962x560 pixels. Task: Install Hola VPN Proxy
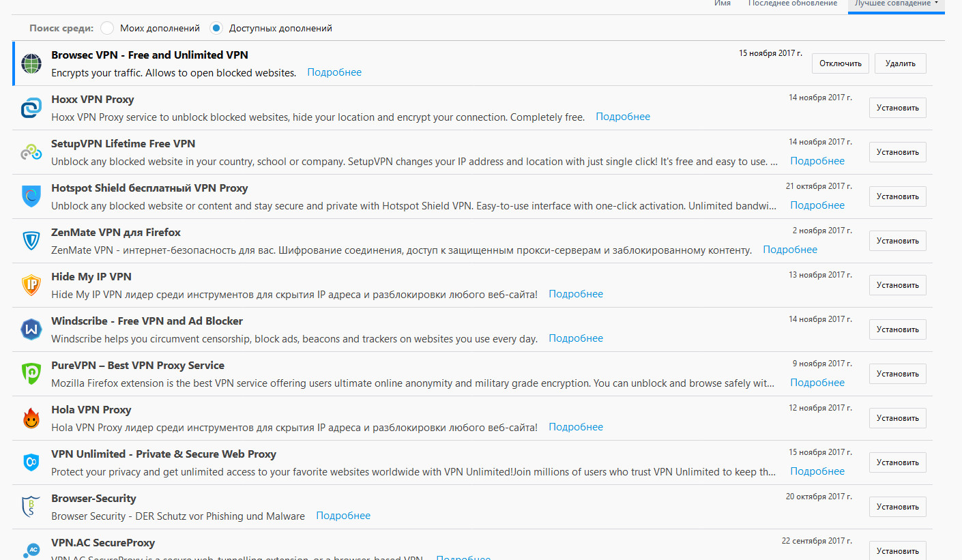tap(898, 418)
